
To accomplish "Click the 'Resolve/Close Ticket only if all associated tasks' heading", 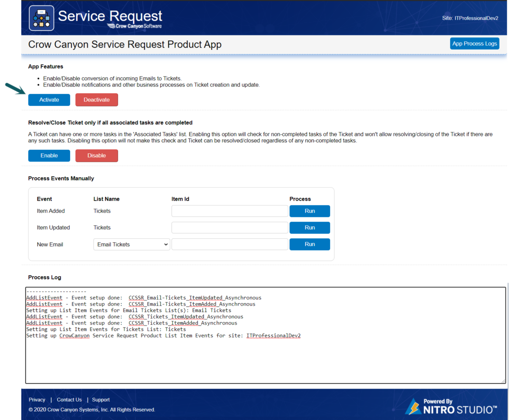I will point(110,122).
